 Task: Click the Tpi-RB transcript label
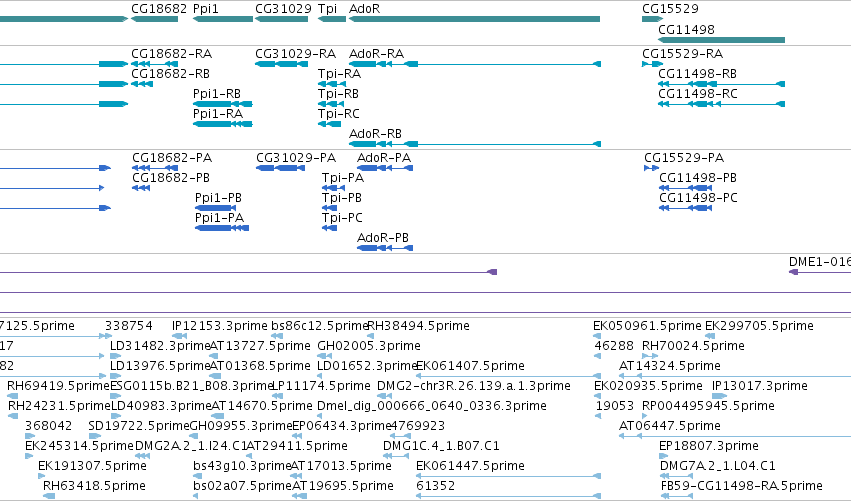tap(338, 93)
